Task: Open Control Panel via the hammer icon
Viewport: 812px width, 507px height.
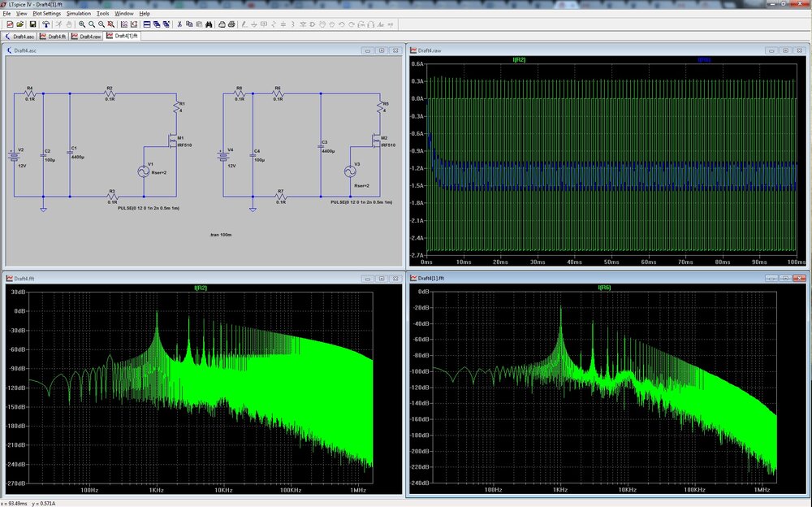Action: (46, 24)
